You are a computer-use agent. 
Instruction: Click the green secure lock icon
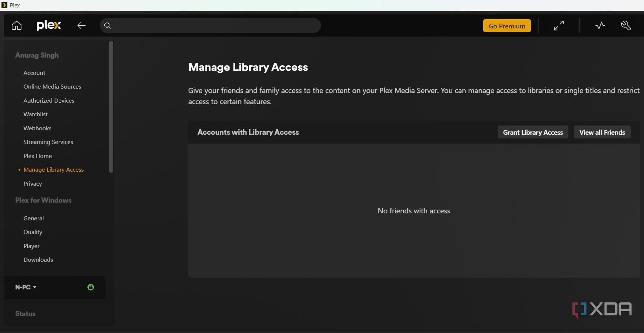pos(91,287)
